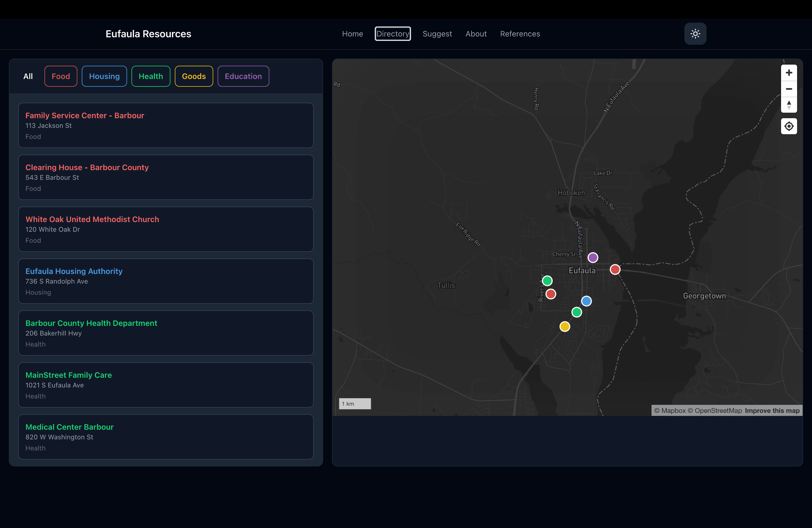Zoom in on the map
Viewport: 812px width, 528px height.
[x=789, y=73]
